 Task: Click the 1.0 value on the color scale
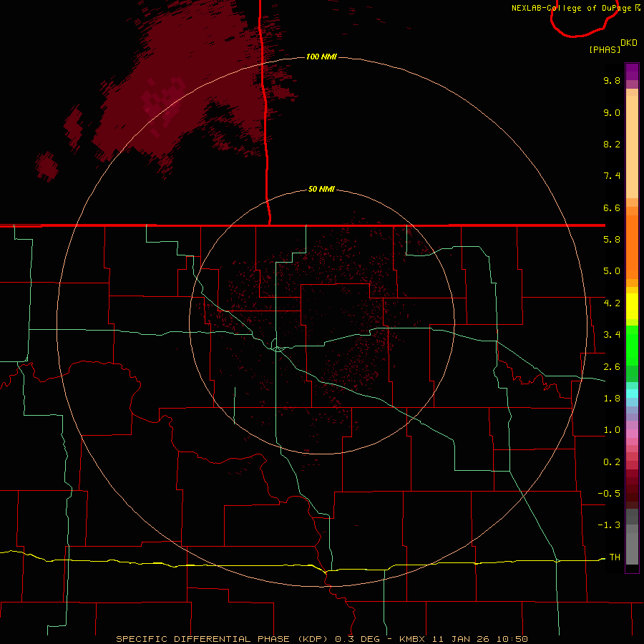(x=612, y=430)
